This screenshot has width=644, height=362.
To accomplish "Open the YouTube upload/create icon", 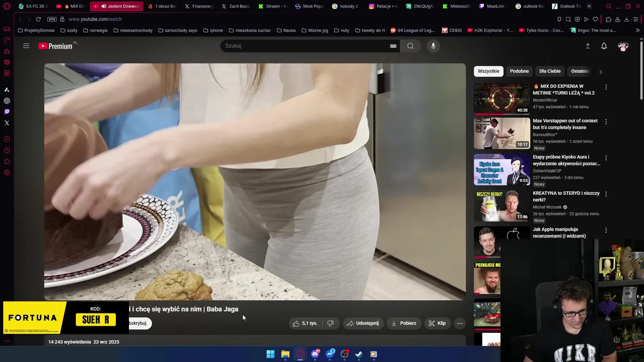I will (587, 46).
